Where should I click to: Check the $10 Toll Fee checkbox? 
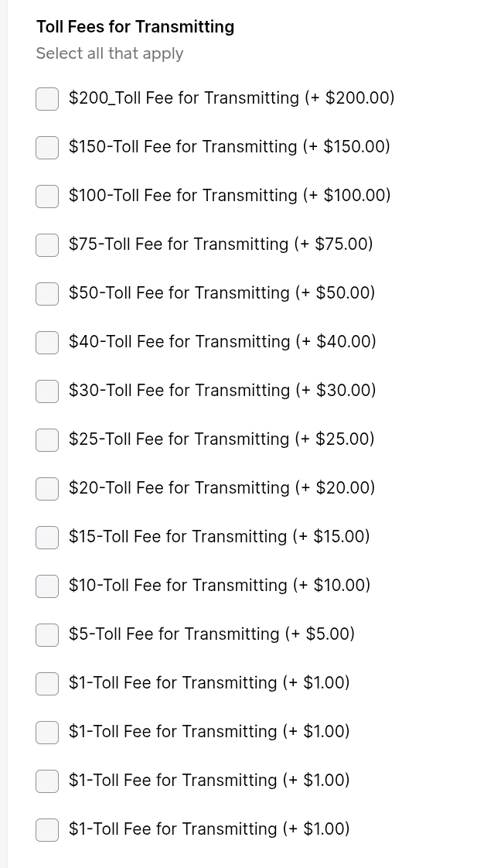(46, 586)
